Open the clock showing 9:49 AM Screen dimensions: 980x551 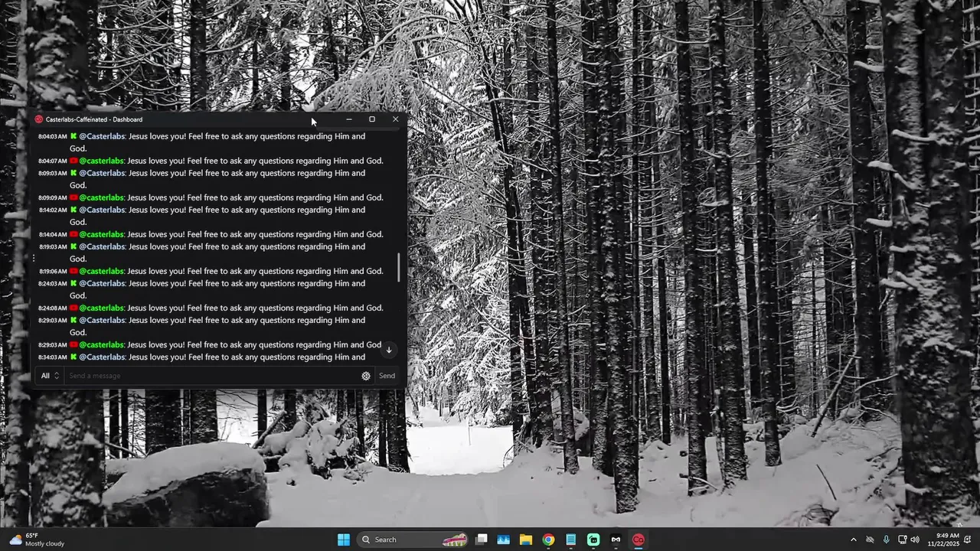click(943, 540)
